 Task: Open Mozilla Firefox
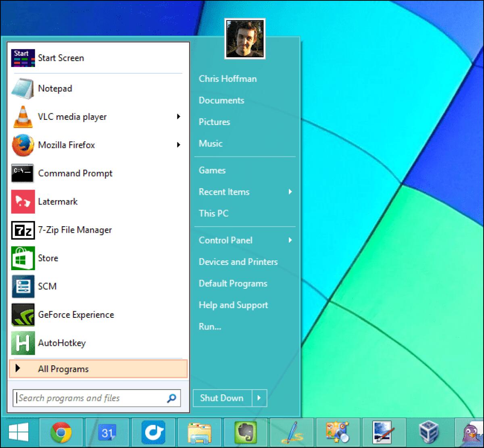click(x=67, y=145)
